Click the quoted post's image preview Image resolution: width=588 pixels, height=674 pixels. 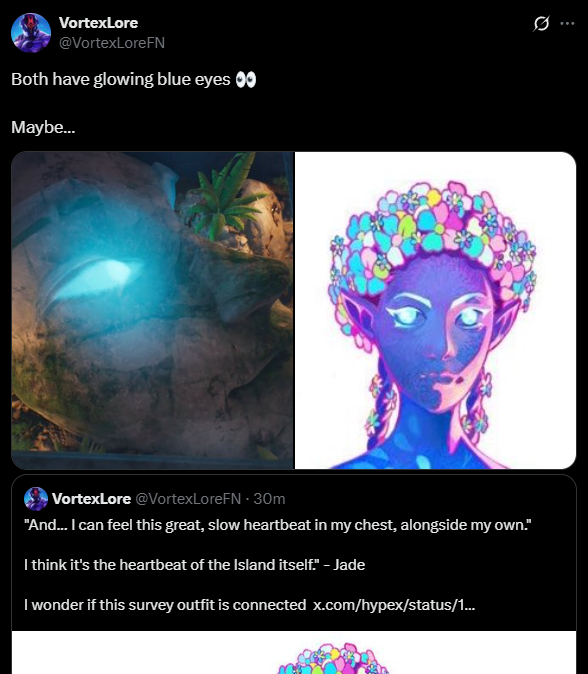coord(294,653)
